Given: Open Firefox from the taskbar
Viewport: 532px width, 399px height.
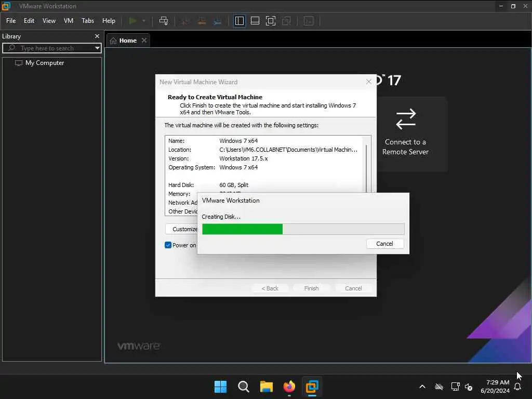Looking at the screenshot, I should pos(289,387).
